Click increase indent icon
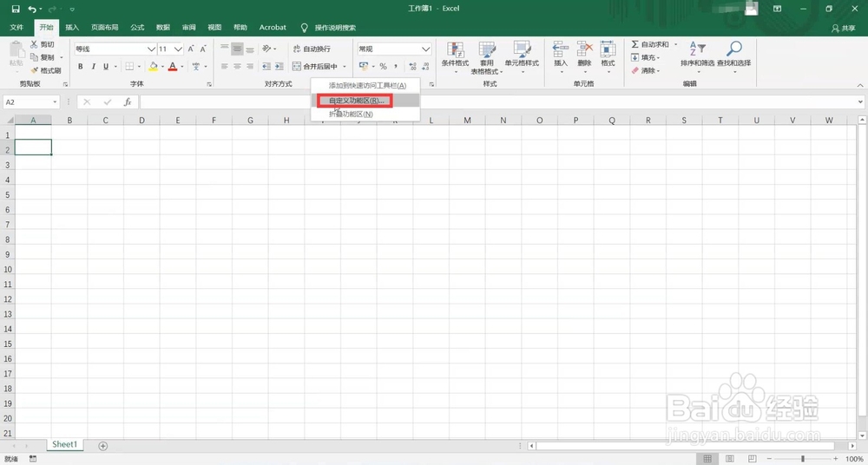This screenshot has width=868, height=465. 279,67
